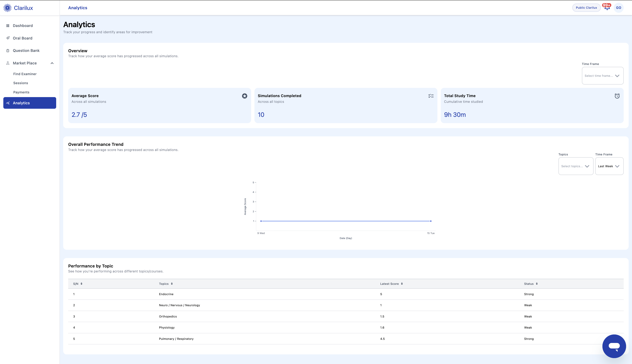Click the 1.6 score for Physiology

(x=382, y=327)
